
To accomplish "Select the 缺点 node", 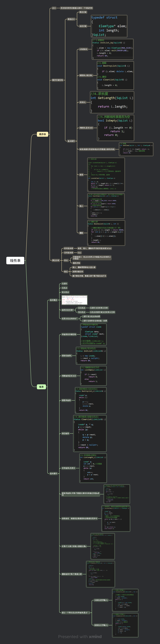I will pos(66,272).
